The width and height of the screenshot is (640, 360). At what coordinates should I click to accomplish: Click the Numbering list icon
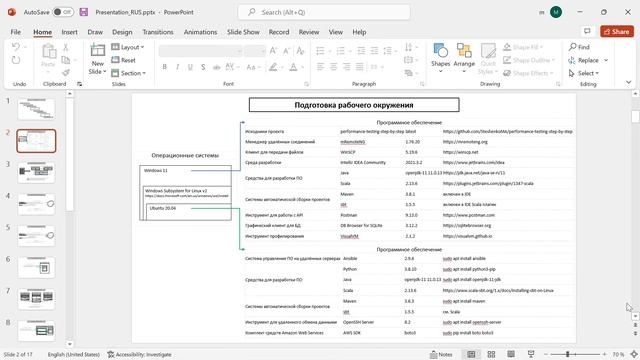(340, 51)
